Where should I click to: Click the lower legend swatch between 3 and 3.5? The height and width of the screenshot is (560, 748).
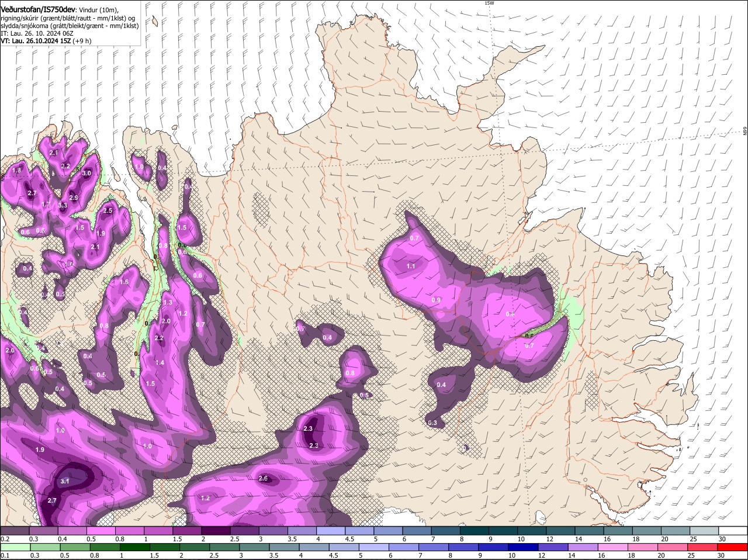254,547
